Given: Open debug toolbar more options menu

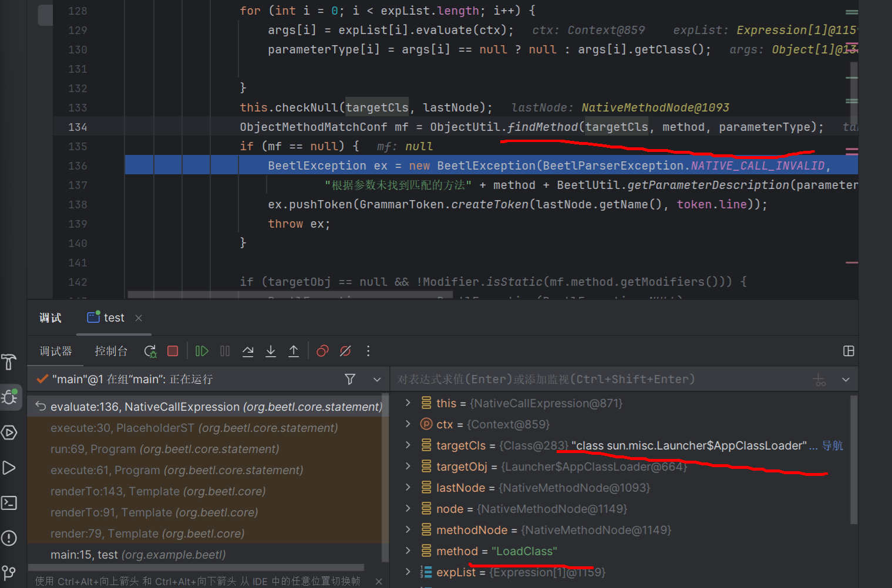Looking at the screenshot, I should 368,351.
